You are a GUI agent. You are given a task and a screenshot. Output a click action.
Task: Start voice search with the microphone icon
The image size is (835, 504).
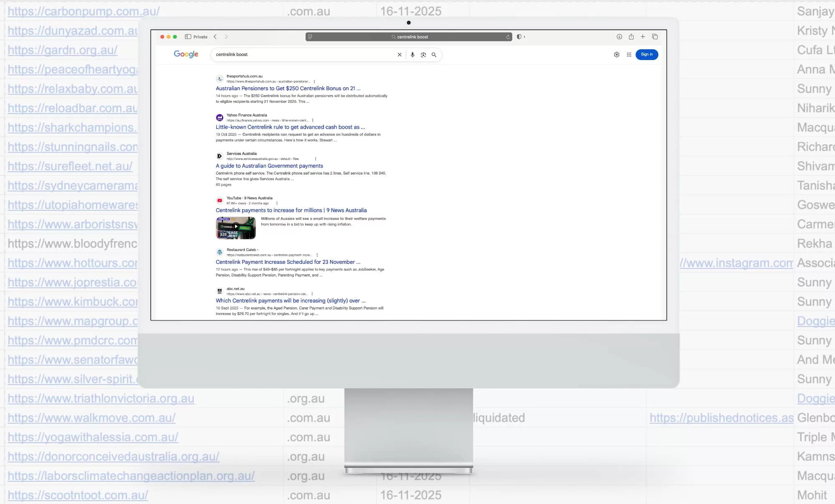coord(412,55)
